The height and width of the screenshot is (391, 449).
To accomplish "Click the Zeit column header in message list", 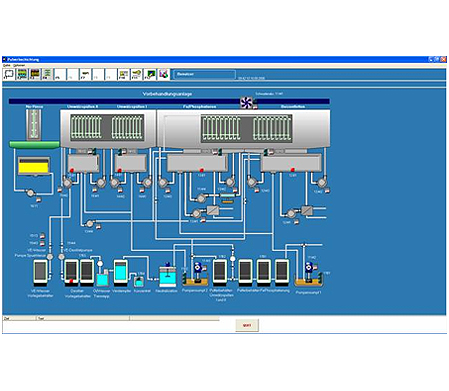I will tap(19, 318).
